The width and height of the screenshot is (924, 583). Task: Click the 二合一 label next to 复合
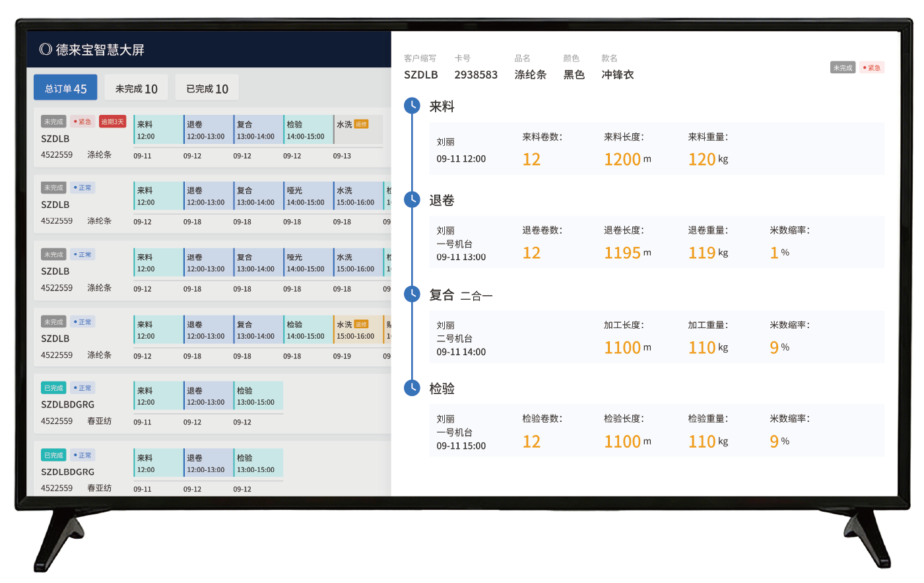coord(476,296)
